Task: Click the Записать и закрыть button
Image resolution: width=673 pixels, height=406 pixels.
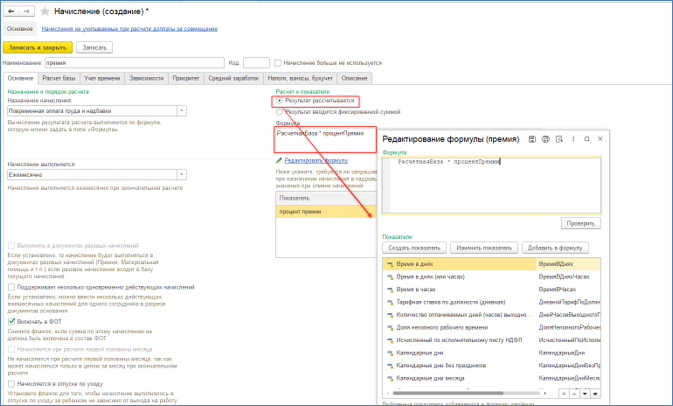Action: pos(38,47)
